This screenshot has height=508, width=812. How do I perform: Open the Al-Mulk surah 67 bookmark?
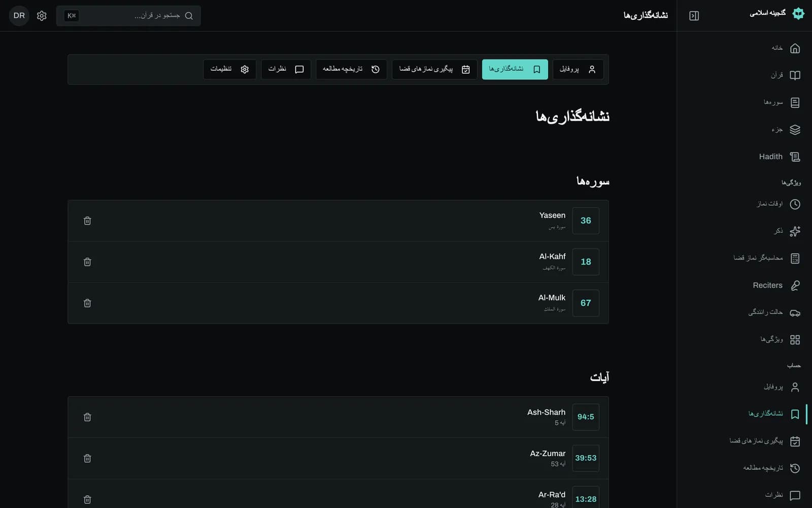pyautogui.click(x=338, y=303)
